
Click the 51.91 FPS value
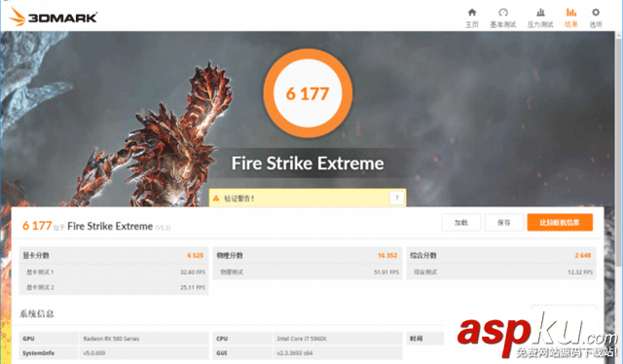[x=386, y=273]
